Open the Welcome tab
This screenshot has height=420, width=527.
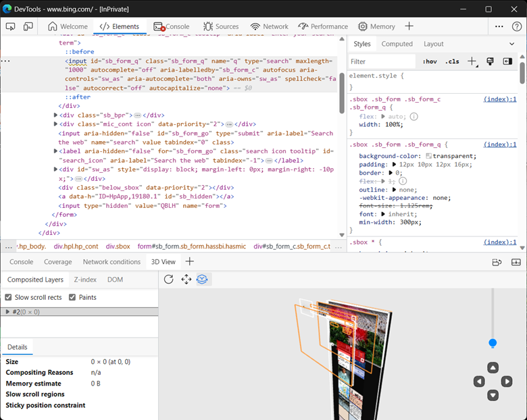68,26
